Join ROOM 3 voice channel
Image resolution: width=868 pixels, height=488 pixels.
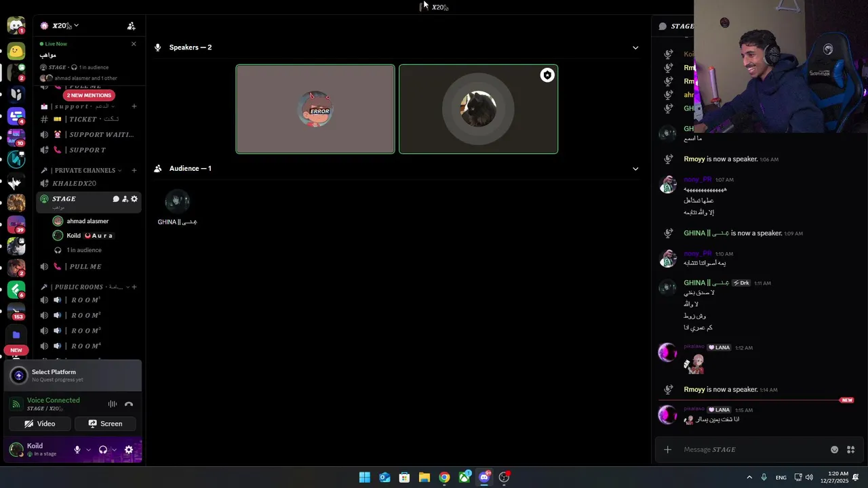[x=88, y=331]
